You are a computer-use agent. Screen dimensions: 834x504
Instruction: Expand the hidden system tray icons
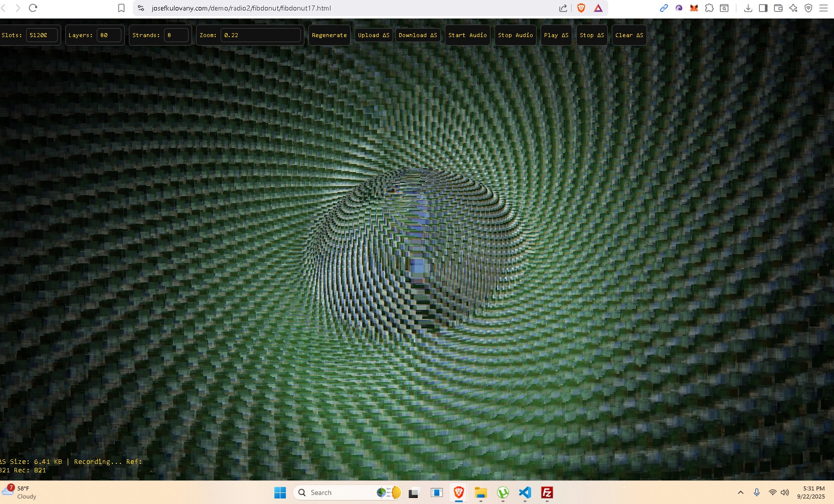[x=740, y=492]
